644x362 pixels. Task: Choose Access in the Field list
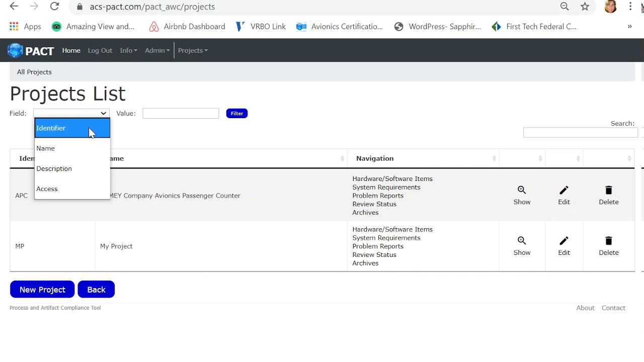72,189
